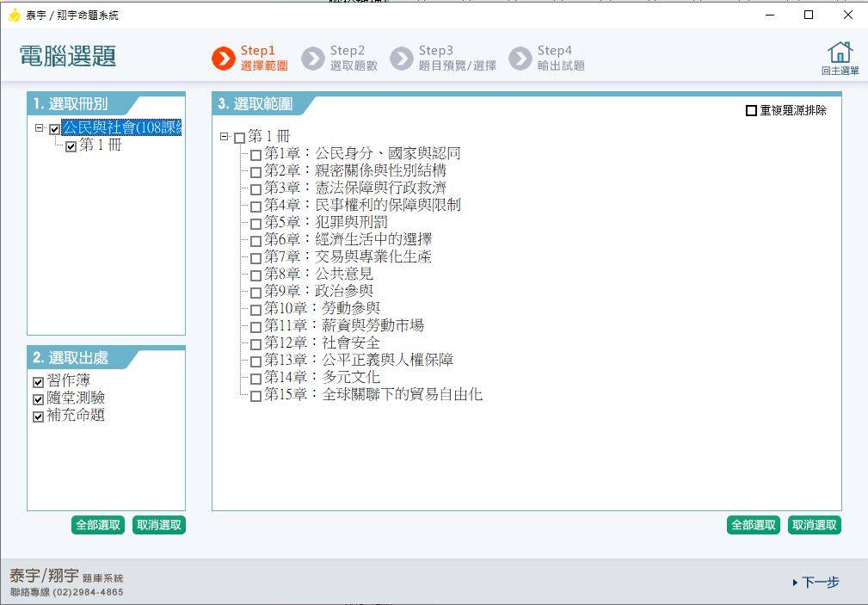The height and width of the screenshot is (605, 868).
Task: Collapse the 第 1 冊 range tree
Action: click(225, 136)
